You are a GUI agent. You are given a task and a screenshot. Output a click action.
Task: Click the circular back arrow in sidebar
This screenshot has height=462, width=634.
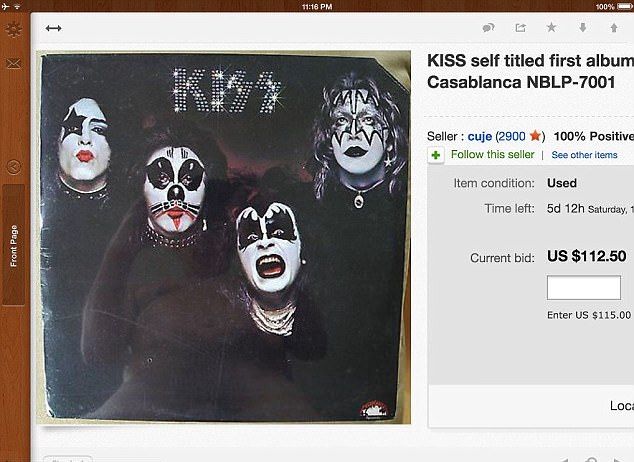click(x=13, y=167)
